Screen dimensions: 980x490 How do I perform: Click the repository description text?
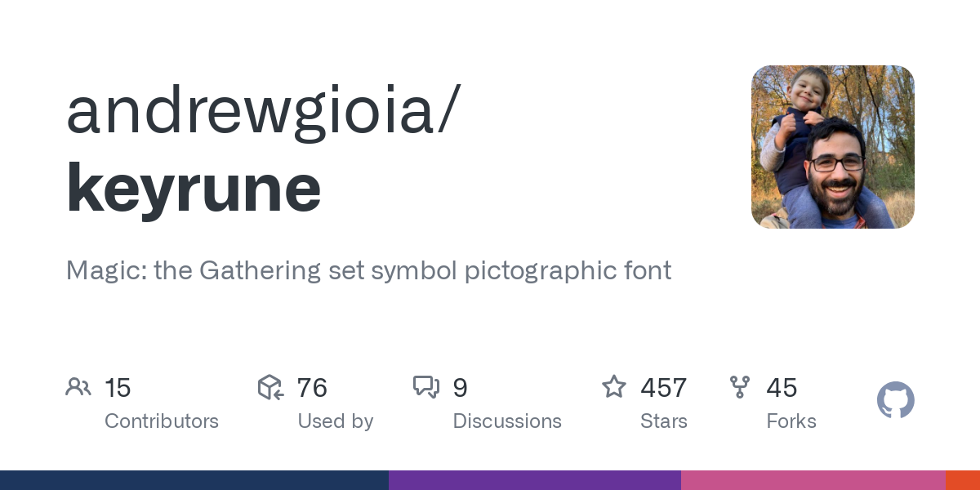point(368,270)
